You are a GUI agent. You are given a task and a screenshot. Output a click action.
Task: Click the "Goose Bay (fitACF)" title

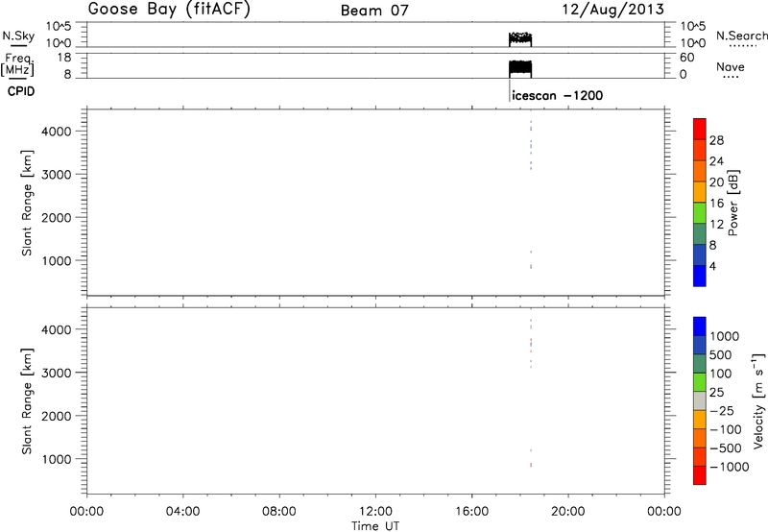pyautogui.click(x=169, y=10)
